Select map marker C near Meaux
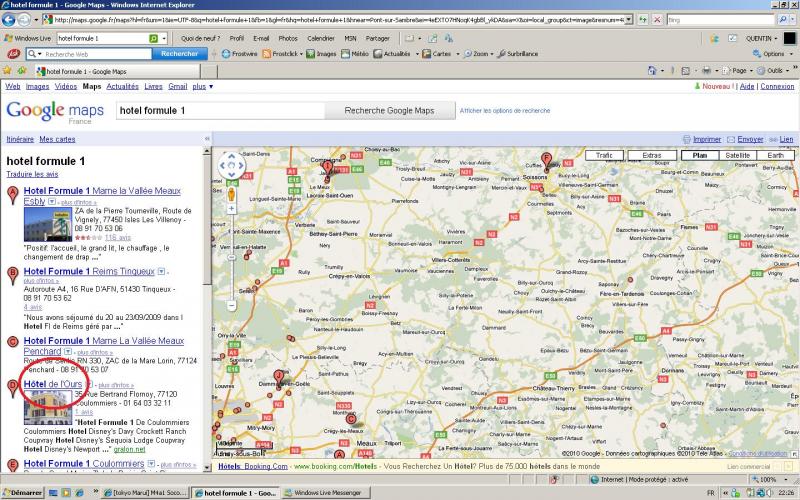The height and width of the screenshot is (500, 800). [x=351, y=419]
